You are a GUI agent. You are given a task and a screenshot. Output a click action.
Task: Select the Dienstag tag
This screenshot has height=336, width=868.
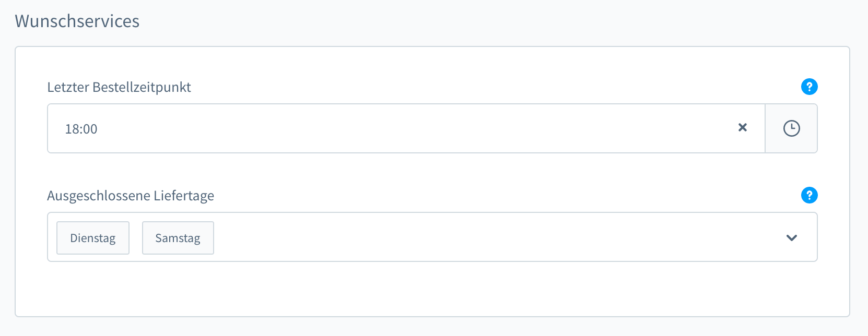(x=93, y=238)
